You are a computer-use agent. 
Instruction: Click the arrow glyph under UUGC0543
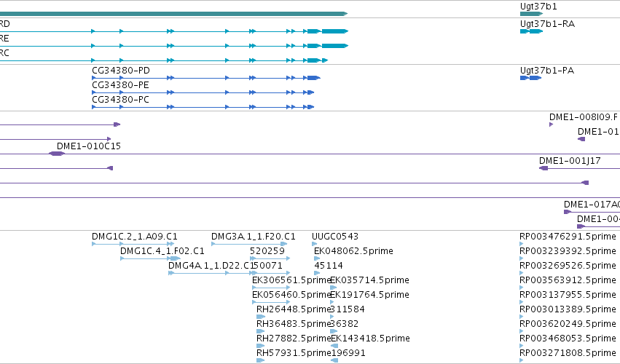pos(314,244)
